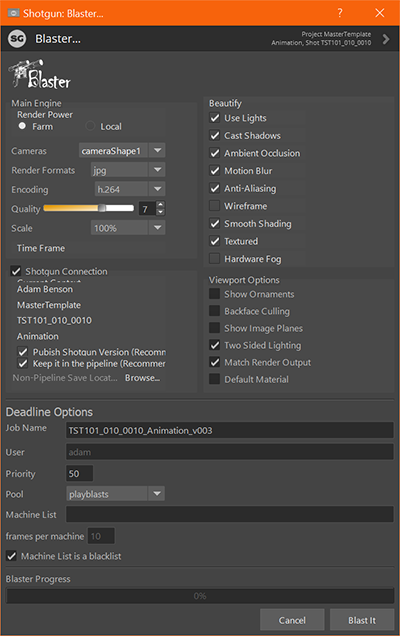Click the Blast It button
The height and width of the screenshot is (636, 400).
click(362, 620)
